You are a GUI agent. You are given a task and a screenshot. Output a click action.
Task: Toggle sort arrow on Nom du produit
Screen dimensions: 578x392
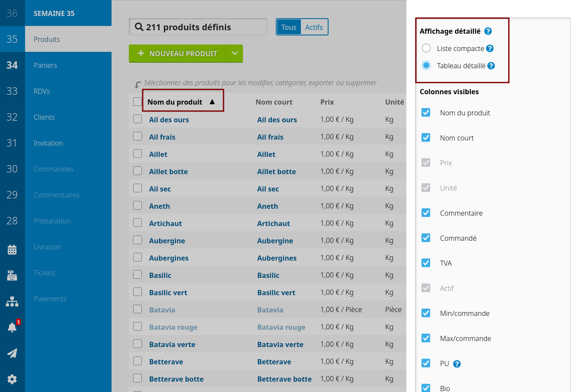click(x=212, y=102)
